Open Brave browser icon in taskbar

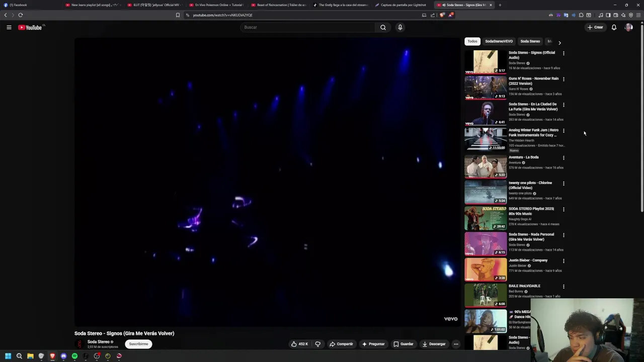(52, 356)
